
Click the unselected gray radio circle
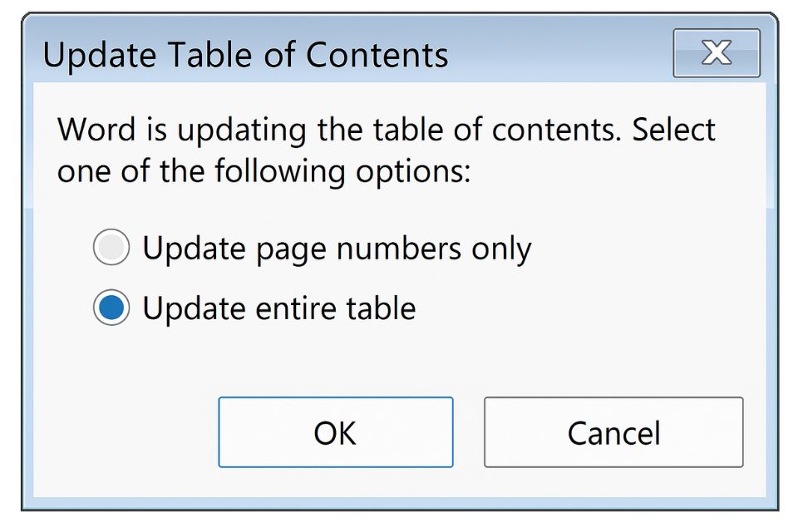pos(111,248)
